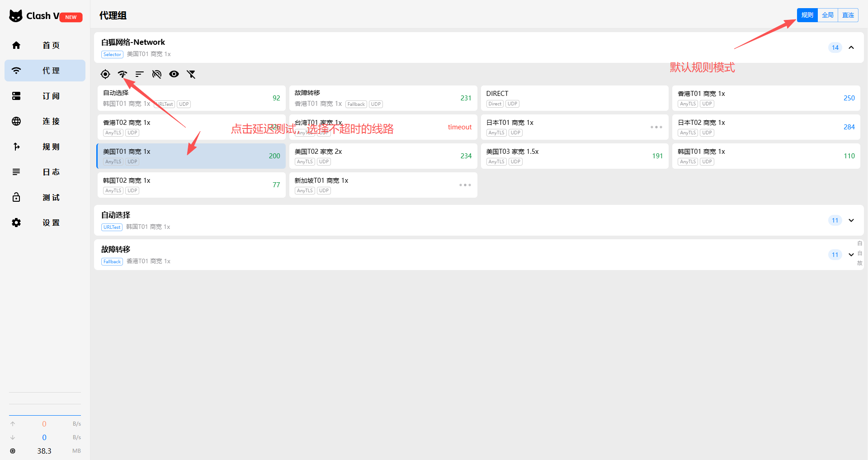Click the crossed-out wifi delay-check icon
Screen dimensions: 868x460
click(157, 74)
